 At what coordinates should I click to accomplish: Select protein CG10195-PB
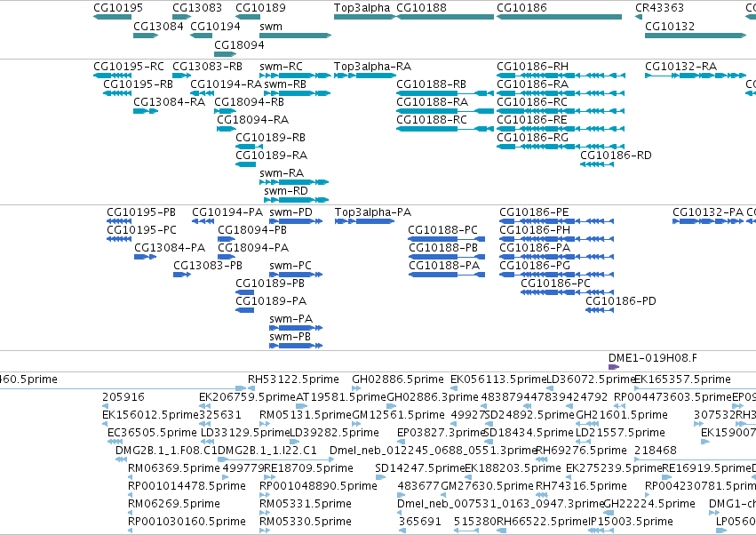141,212
